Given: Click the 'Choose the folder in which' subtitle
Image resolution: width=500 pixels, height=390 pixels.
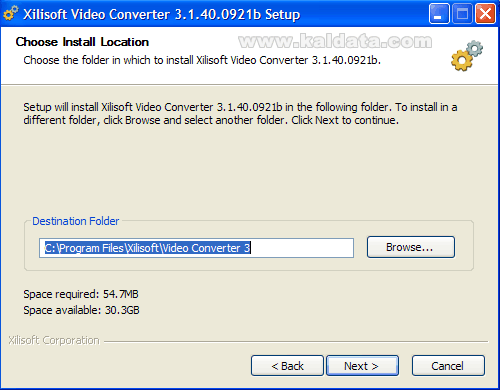Looking at the screenshot, I should [x=202, y=60].
